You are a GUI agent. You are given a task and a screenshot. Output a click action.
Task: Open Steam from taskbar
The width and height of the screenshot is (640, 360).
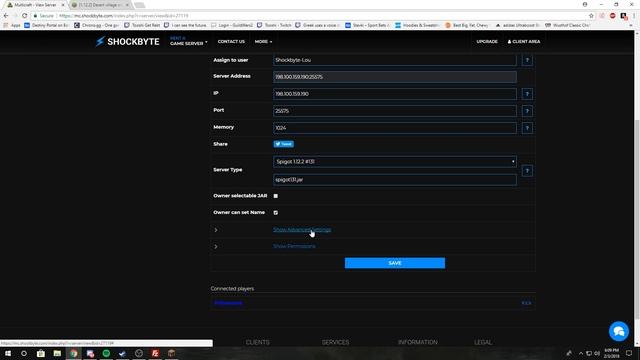(122, 353)
